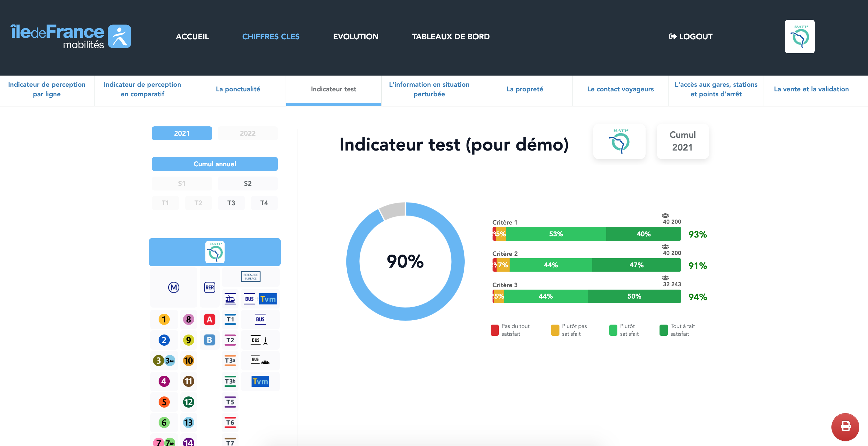Screen dimensions: 868x446
Task: Toggle year 2021 filter
Action: (x=182, y=133)
